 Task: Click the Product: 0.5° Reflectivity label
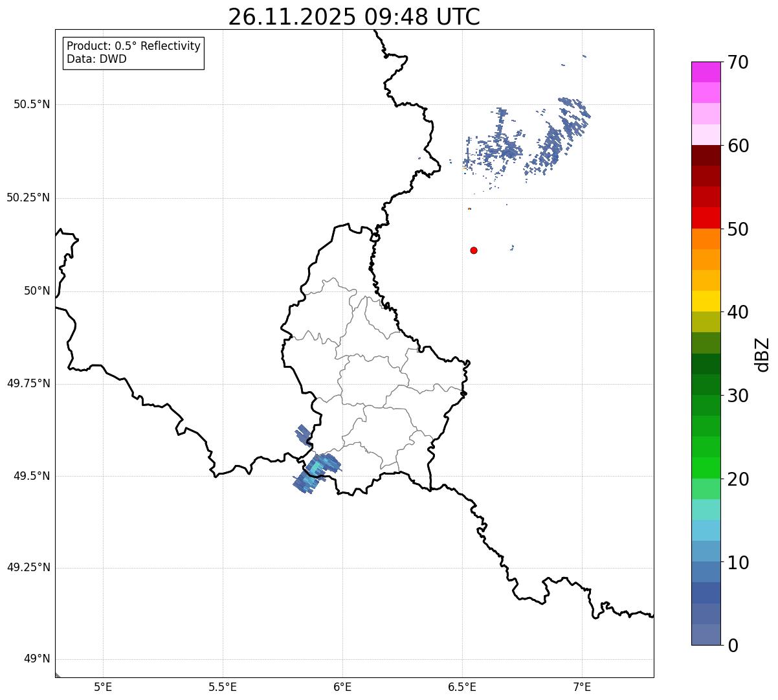click(133, 46)
